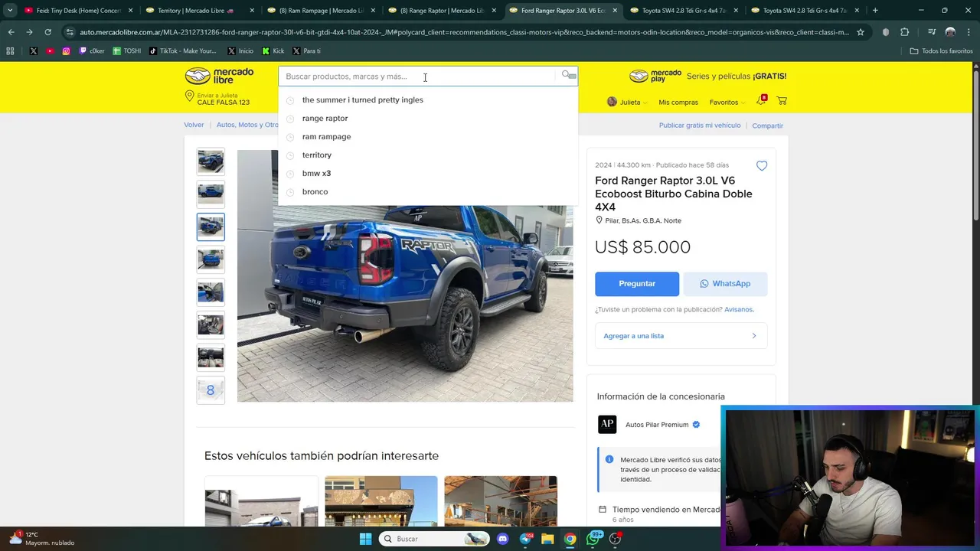The image size is (980, 551).
Task: Click the Compartir link
Action: click(x=767, y=126)
